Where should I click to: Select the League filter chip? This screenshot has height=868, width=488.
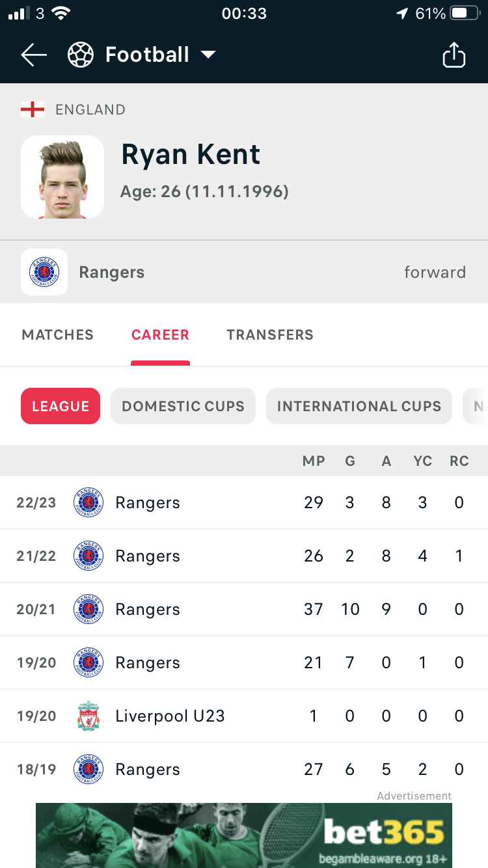point(61,406)
